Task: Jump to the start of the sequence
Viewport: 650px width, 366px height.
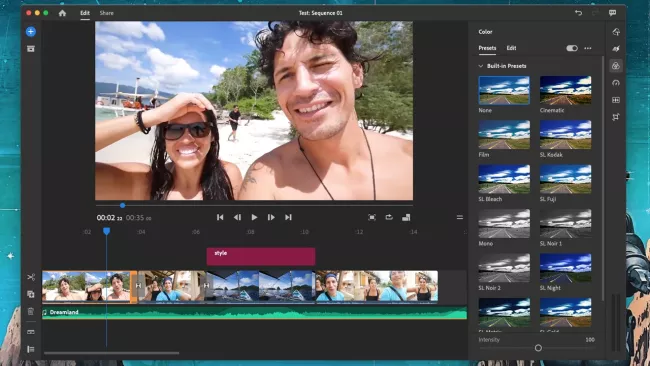Action: pos(220,217)
